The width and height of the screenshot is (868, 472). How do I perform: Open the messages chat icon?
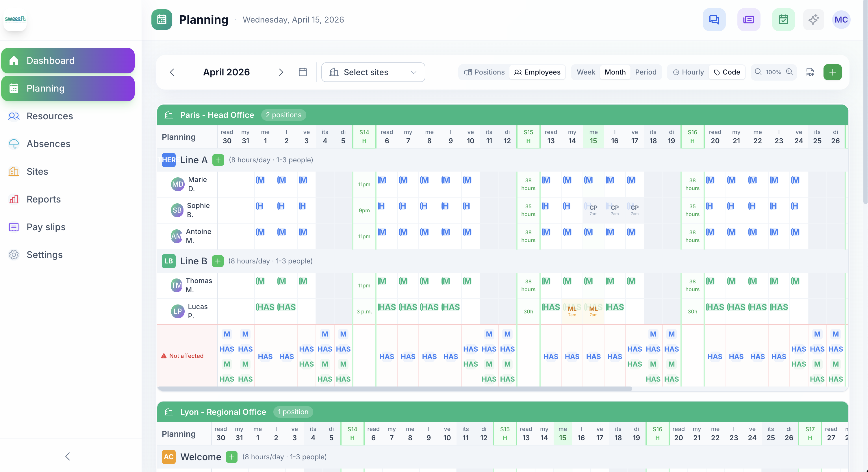714,20
